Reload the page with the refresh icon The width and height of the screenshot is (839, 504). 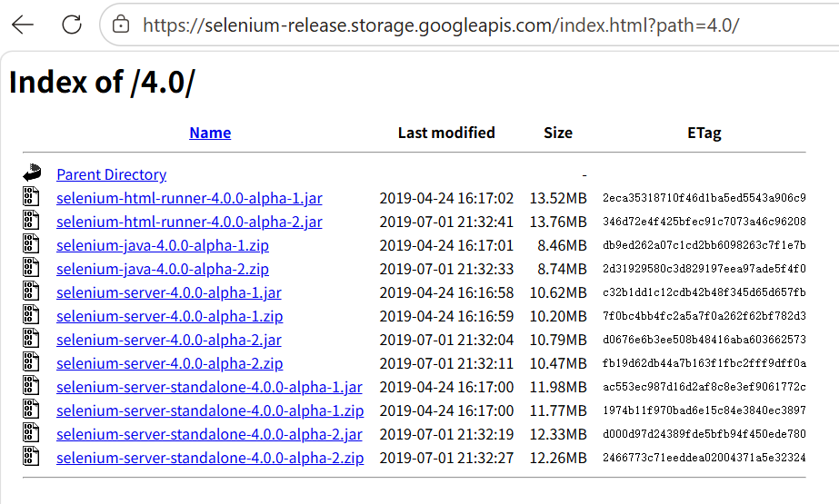click(71, 25)
